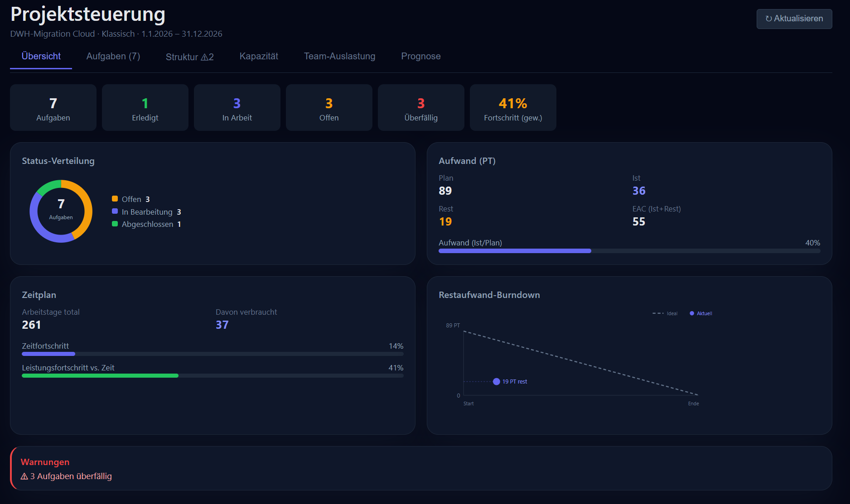Click the Aktualisieren button
850x504 pixels.
[x=794, y=19]
